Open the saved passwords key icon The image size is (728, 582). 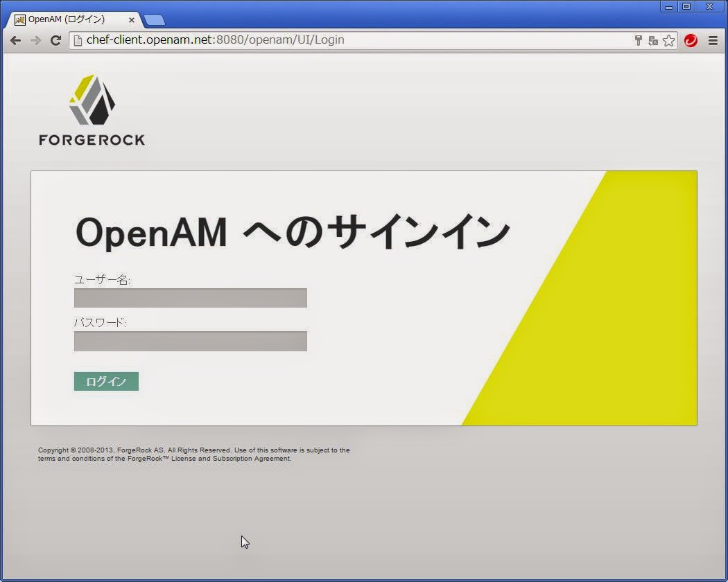(637, 40)
